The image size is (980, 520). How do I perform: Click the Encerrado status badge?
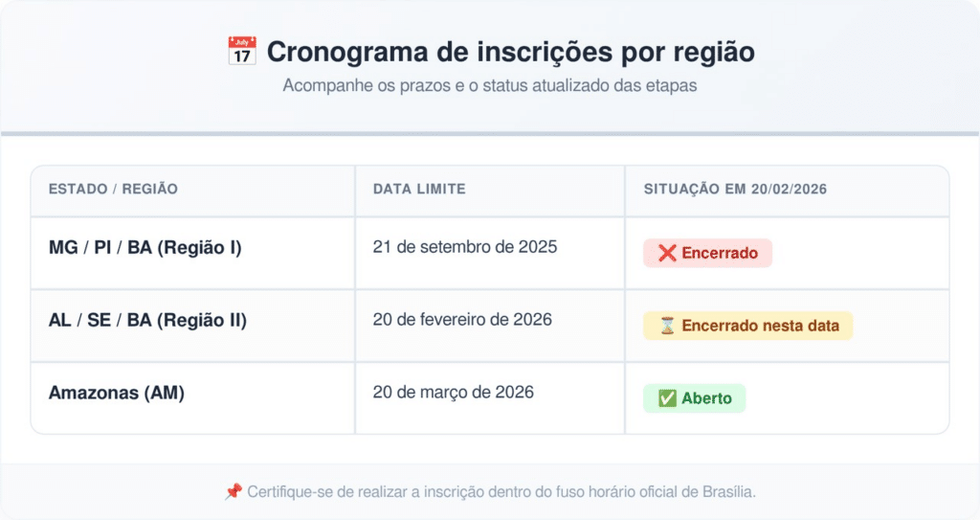pyautogui.click(x=707, y=253)
